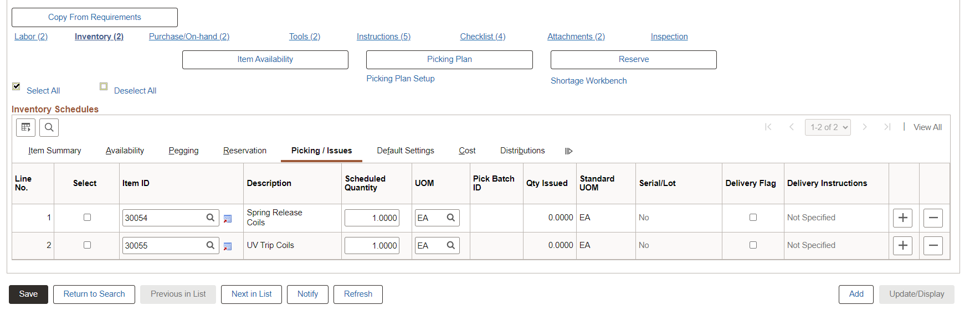Click Return to Search button

coord(94,294)
